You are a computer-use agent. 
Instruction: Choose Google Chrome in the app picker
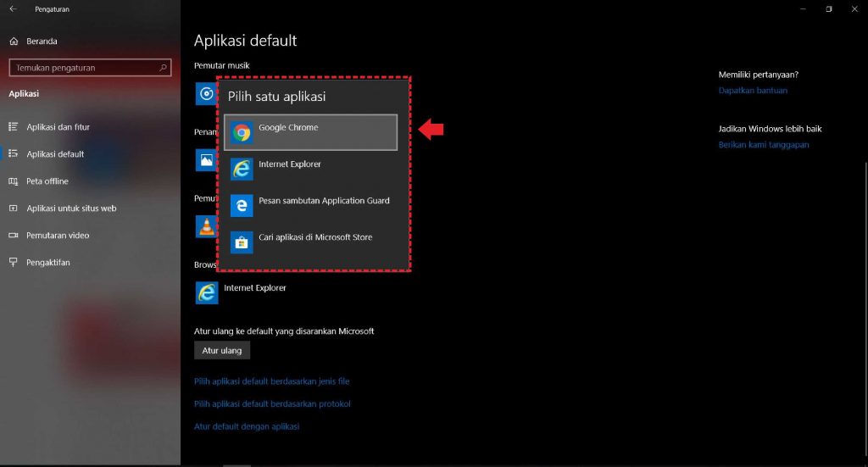point(310,132)
